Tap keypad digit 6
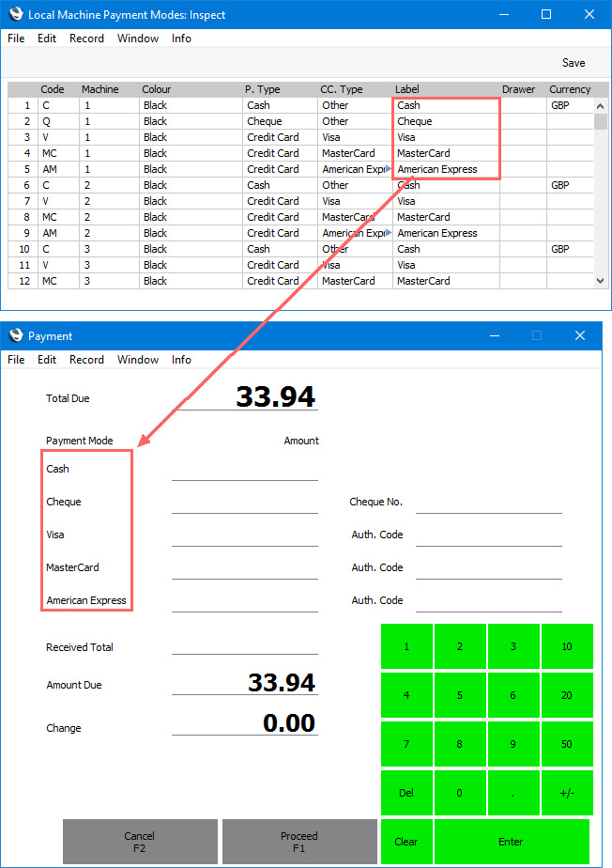Screen dimensions: 612x868 click(513, 695)
